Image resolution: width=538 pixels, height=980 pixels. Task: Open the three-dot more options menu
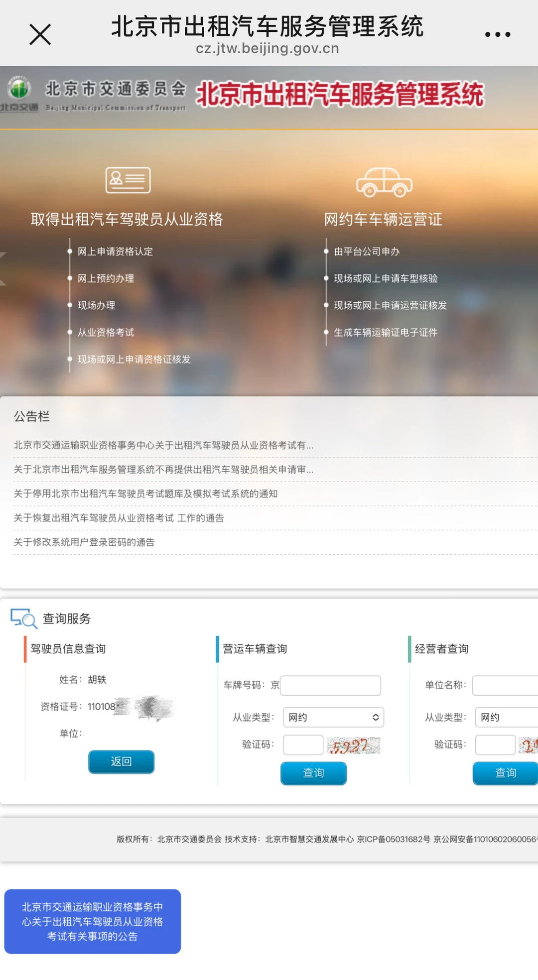498,34
